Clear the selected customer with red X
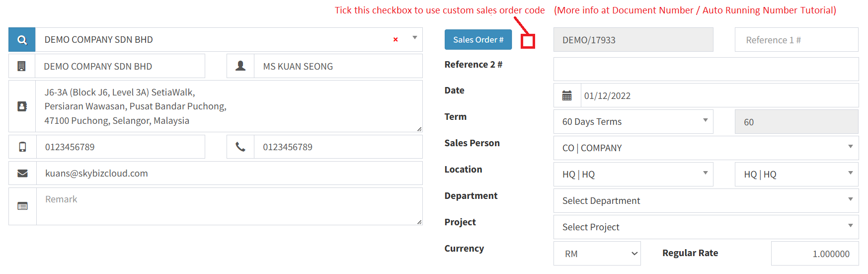The width and height of the screenshot is (868, 274). click(x=395, y=40)
